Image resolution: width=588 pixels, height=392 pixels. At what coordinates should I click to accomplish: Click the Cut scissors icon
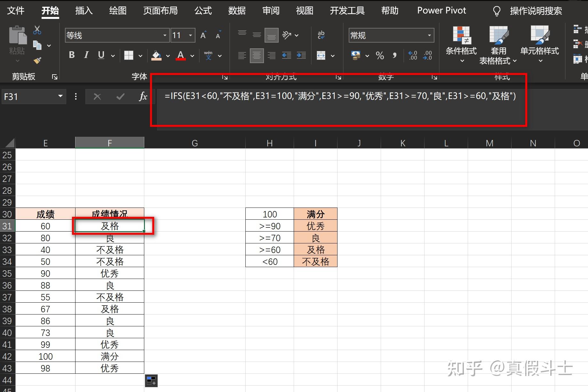point(37,30)
